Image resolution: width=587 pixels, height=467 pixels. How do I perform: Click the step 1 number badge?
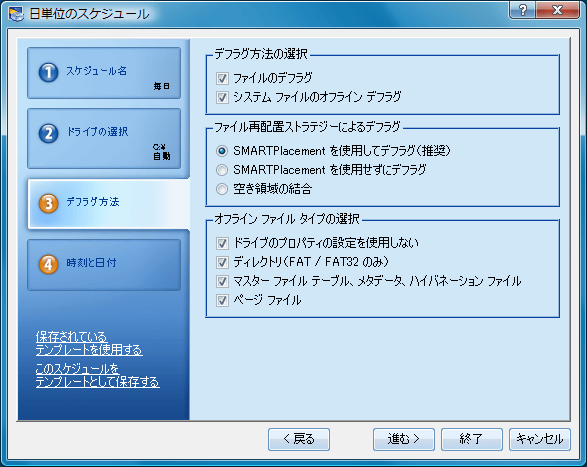48,72
